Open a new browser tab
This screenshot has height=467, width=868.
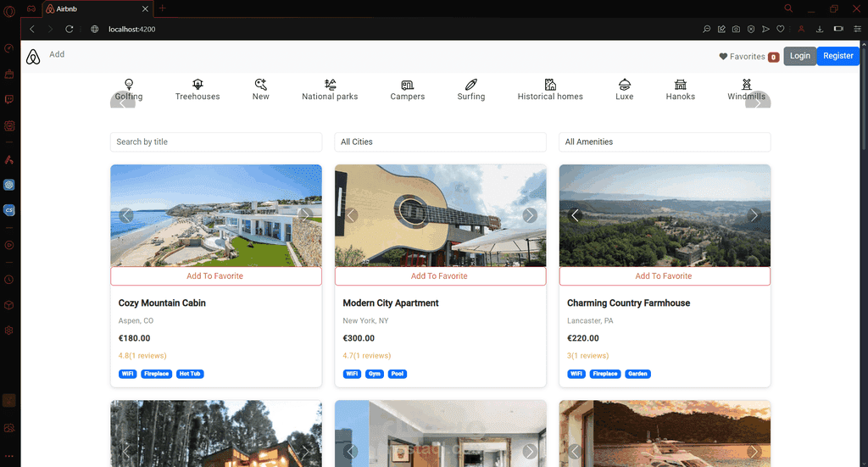(x=162, y=8)
